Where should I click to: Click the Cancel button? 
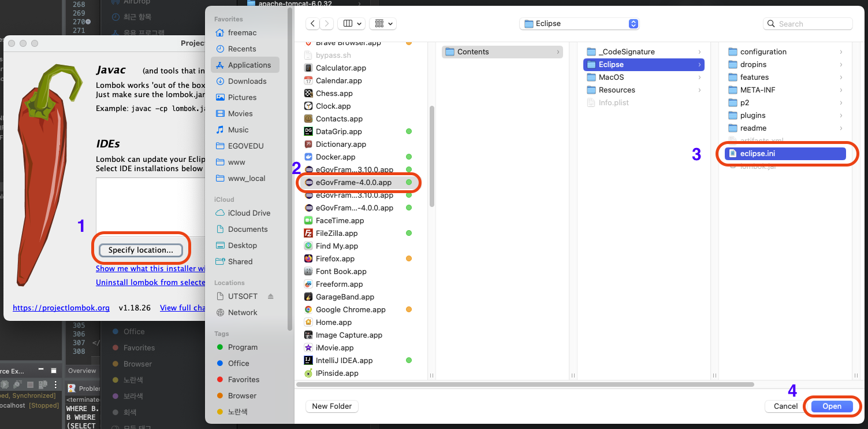click(785, 406)
